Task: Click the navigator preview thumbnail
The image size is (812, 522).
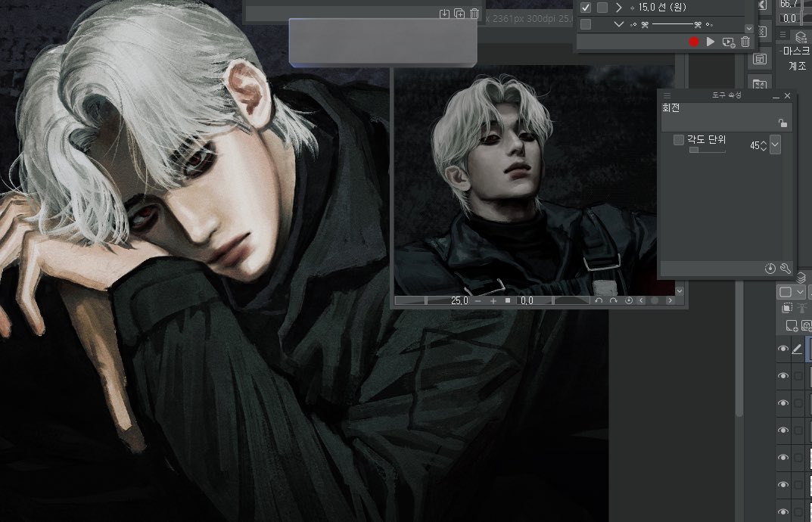Action: pos(534,181)
